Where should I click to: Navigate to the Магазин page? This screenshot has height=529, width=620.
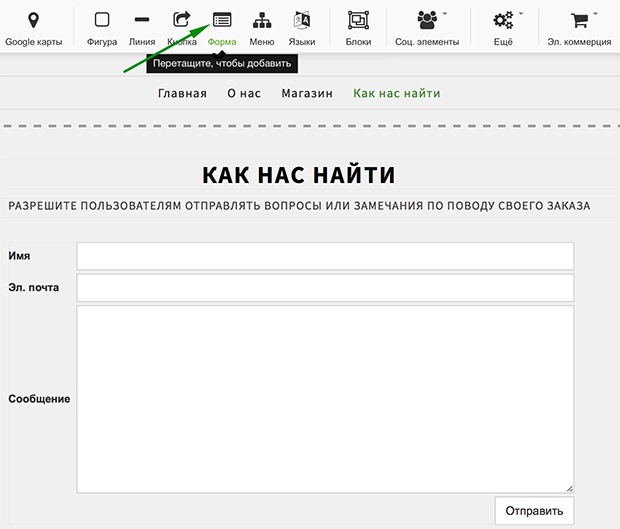click(x=307, y=93)
